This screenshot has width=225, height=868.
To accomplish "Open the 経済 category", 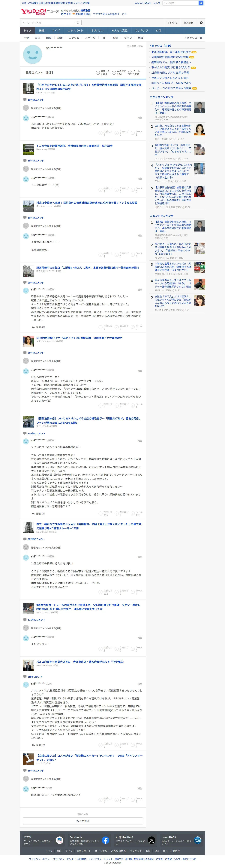I will click(x=60, y=38).
